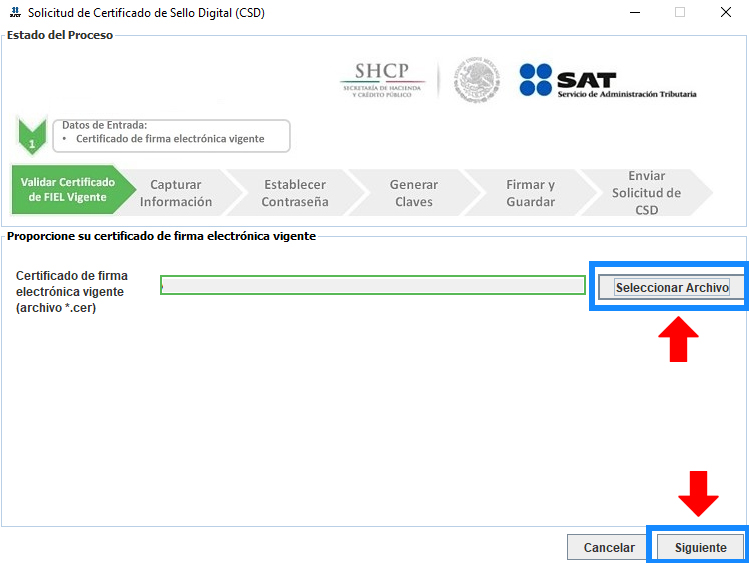Click the red arrow below Seleccionar Archivo
The image size is (749, 563).
tap(677, 338)
